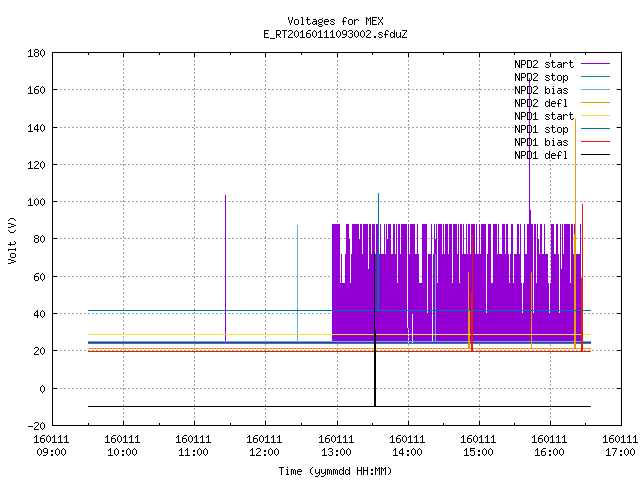Click the 'NPD2 defl' legend label
The width and height of the screenshot is (640, 480).
541,103
